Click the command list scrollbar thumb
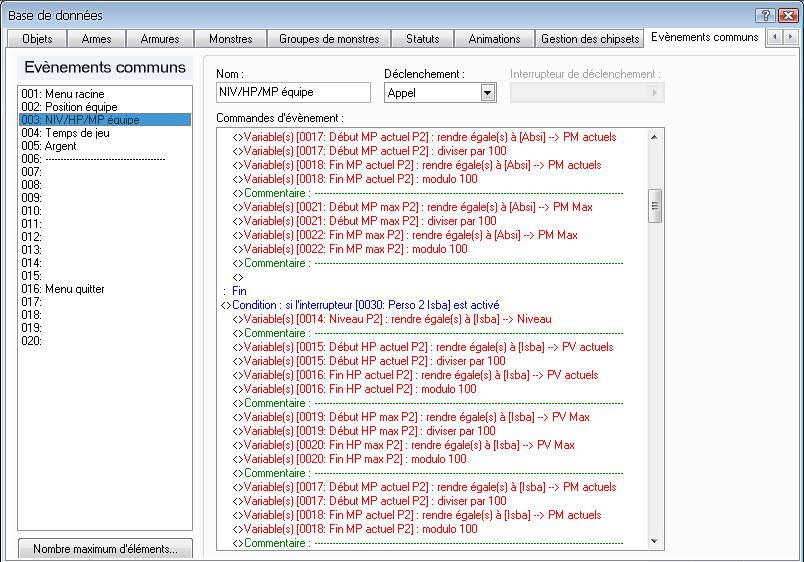The image size is (804, 562). click(655, 206)
